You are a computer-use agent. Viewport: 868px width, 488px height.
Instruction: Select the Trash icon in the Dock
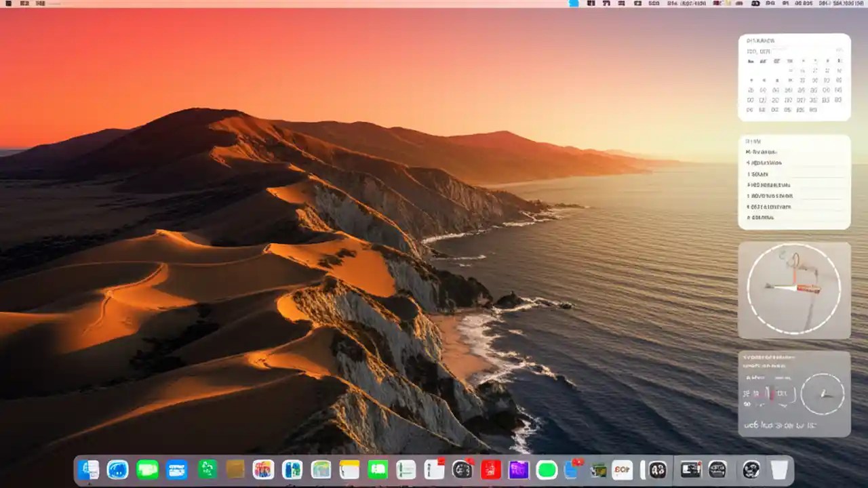point(779,468)
